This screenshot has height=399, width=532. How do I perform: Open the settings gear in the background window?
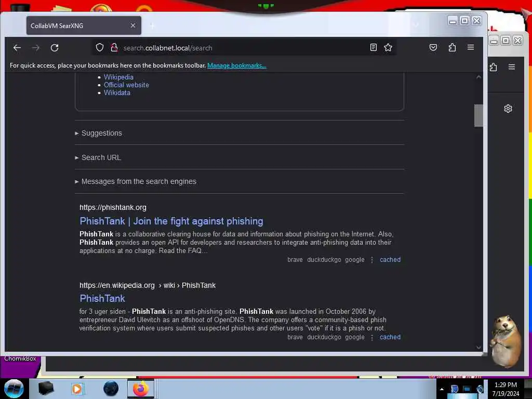[508, 109]
